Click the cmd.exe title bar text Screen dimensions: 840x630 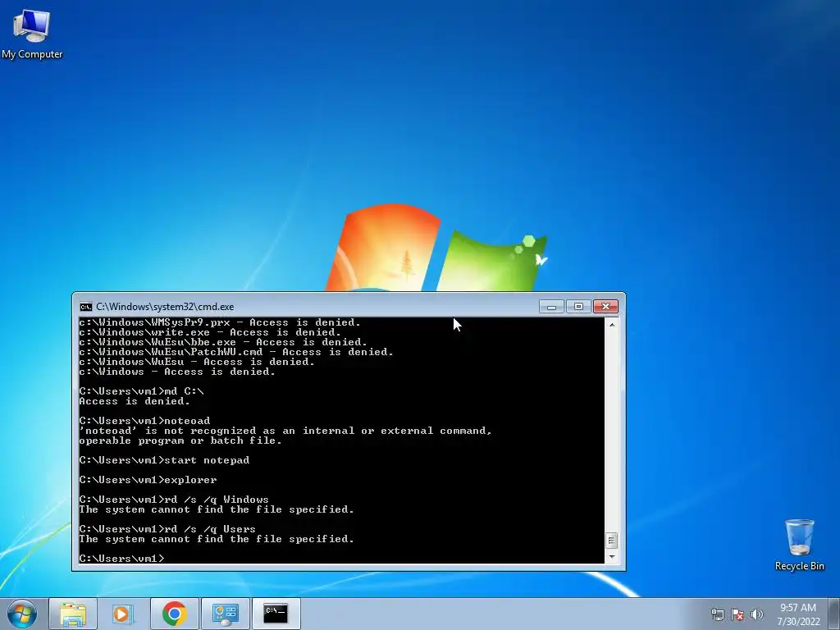coord(165,307)
